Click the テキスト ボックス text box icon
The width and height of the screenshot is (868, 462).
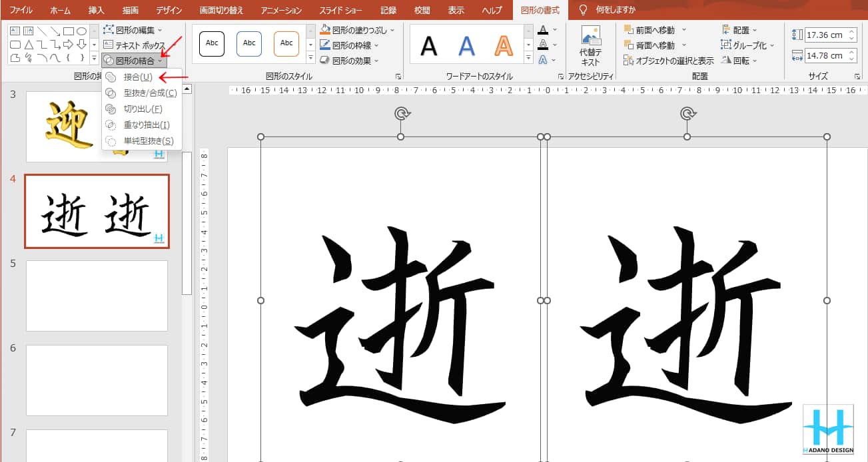pyautogui.click(x=109, y=45)
